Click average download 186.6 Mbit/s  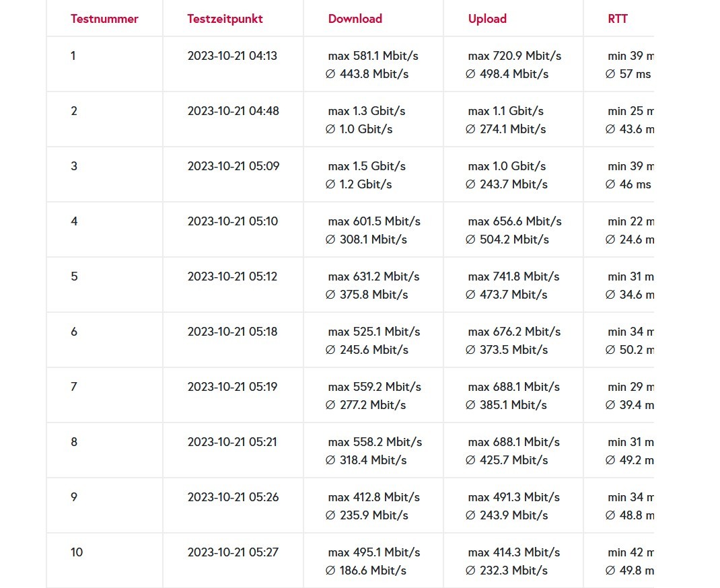(x=366, y=571)
